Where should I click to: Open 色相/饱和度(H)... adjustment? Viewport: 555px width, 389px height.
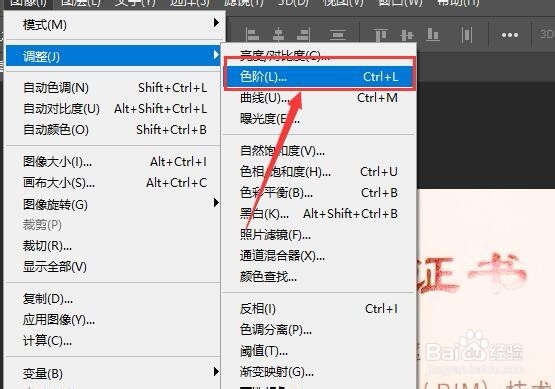coord(319,172)
